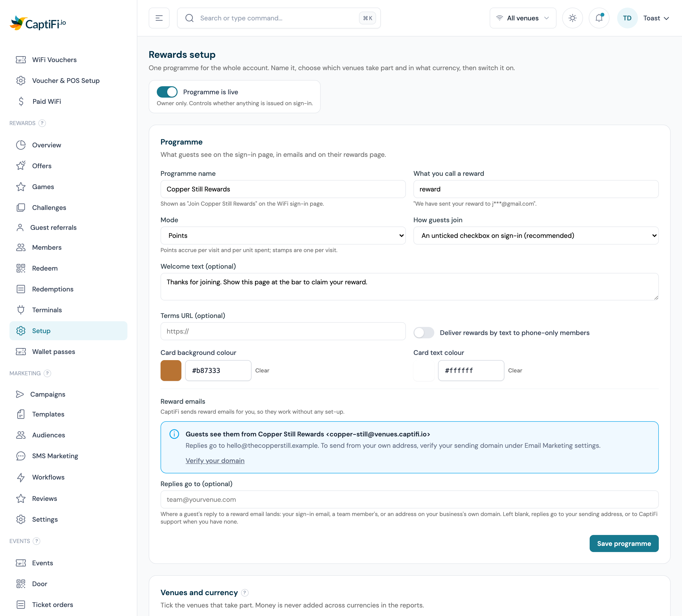Clear the card text colour
Viewport: 682px width, 616px height.
coord(515,371)
